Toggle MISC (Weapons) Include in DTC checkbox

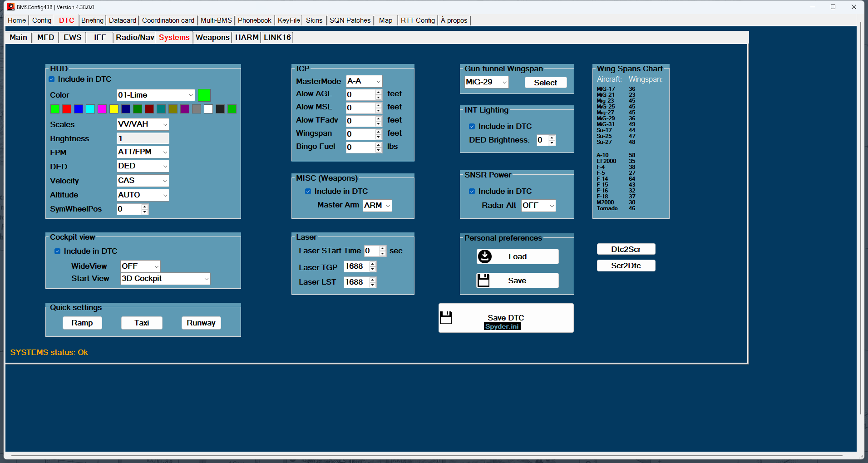(x=308, y=192)
